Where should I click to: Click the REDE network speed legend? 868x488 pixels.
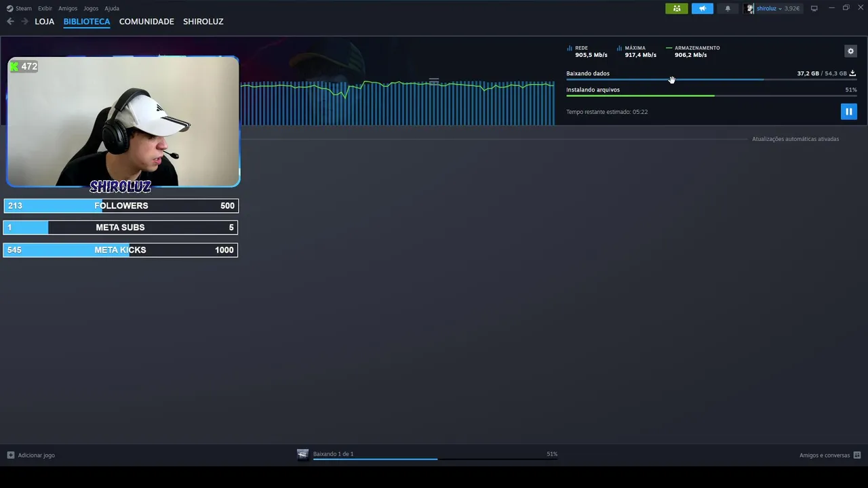(587, 52)
